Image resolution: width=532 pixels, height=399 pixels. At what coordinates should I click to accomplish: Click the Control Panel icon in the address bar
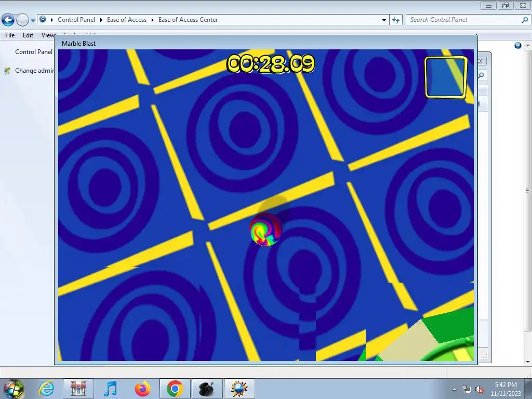pyautogui.click(x=43, y=19)
